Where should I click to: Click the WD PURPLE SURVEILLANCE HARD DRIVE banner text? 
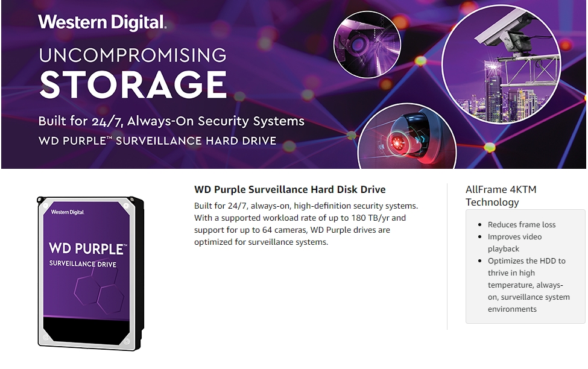157,141
